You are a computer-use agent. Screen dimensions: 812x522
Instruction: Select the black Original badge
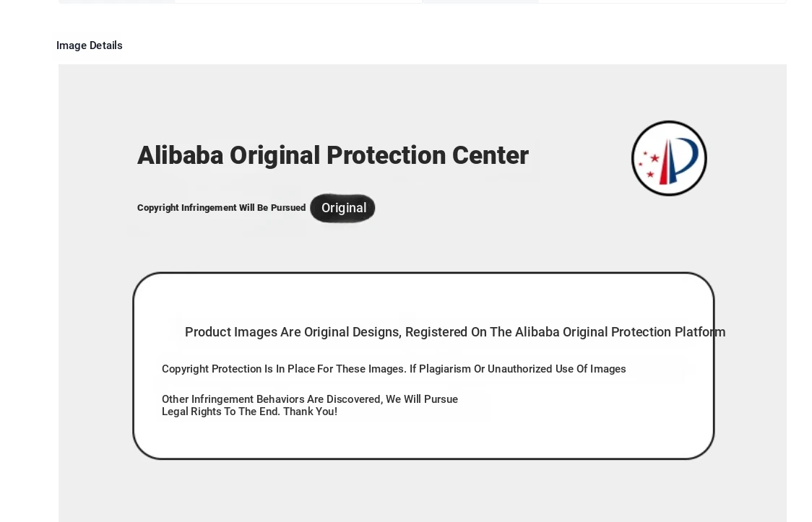(343, 208)
